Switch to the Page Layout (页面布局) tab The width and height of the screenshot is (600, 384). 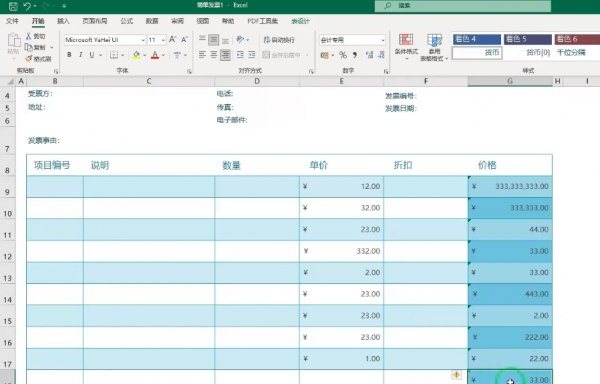[95, 21]
